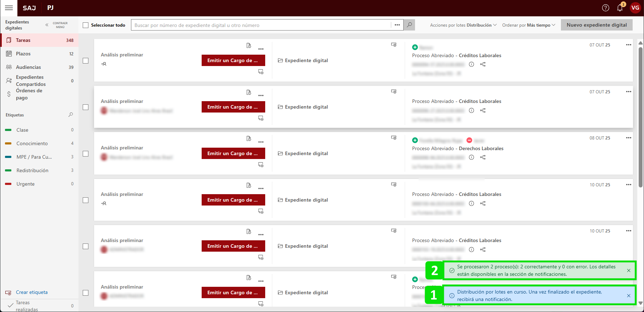Screen dimensions: 644x312
Task: Go to Plazos in the sidebar
Action: (23, 54)
